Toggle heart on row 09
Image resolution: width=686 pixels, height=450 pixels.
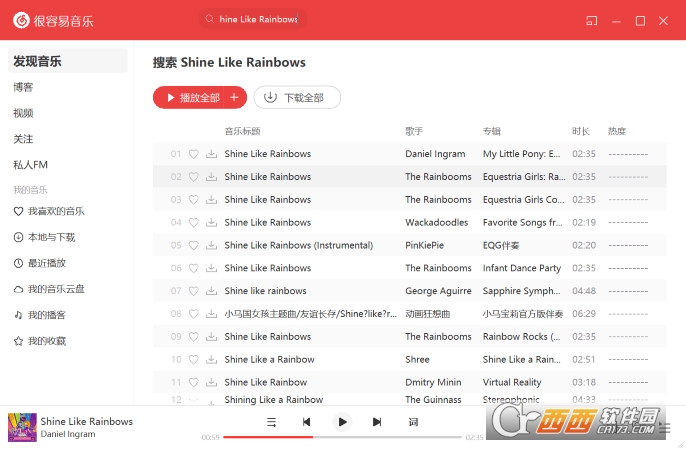[193, 337]
